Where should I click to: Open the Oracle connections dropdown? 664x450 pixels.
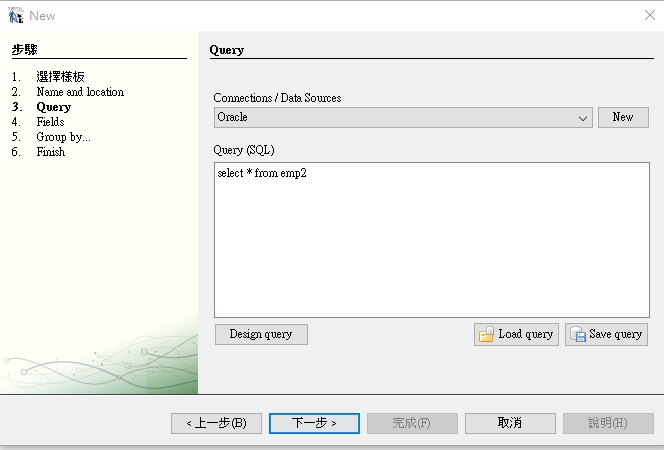pos(584,118)
